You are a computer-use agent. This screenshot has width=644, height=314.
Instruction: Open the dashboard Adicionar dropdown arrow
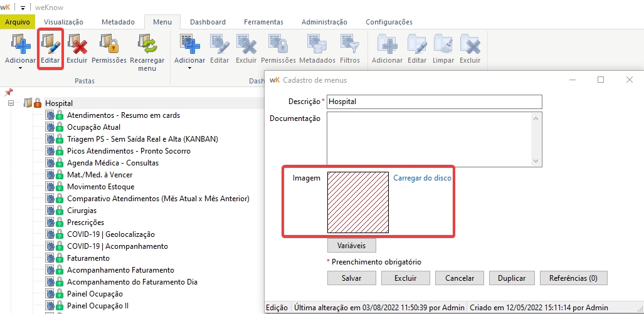pyautogui.click(x=189, y=68)
